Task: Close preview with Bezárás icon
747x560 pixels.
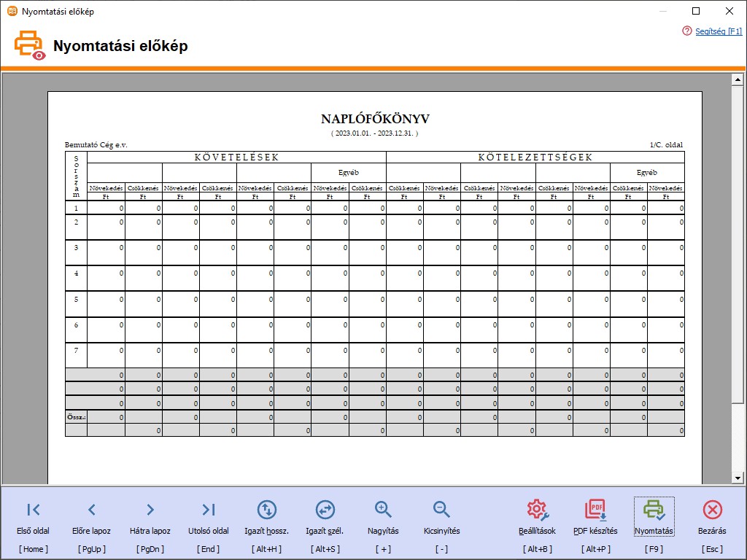Action: point(712,510)
